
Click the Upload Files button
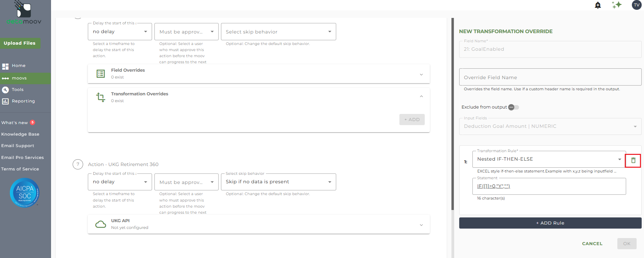[x=20, y=43]
